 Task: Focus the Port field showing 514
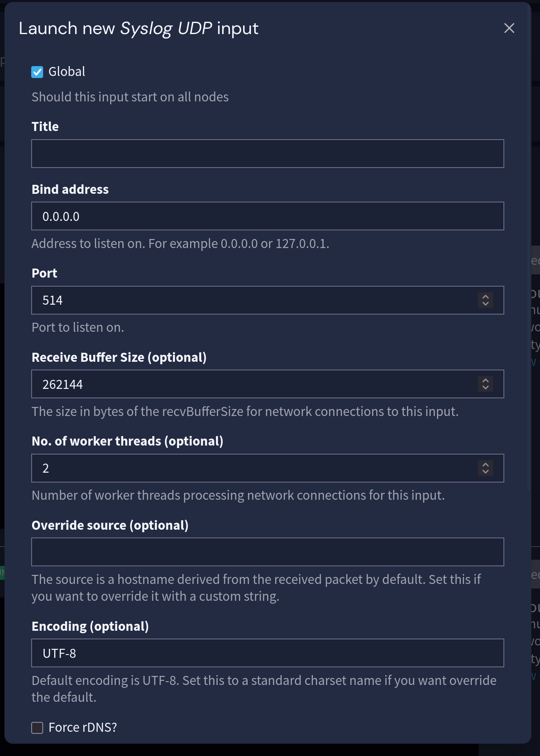pyautogui.click(x=246, y=300)
